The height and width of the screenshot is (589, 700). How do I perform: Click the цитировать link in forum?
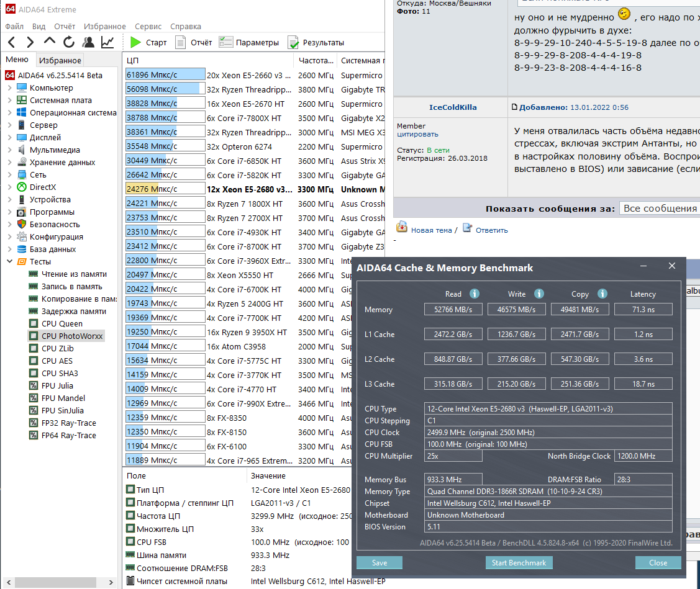point(417,134)
